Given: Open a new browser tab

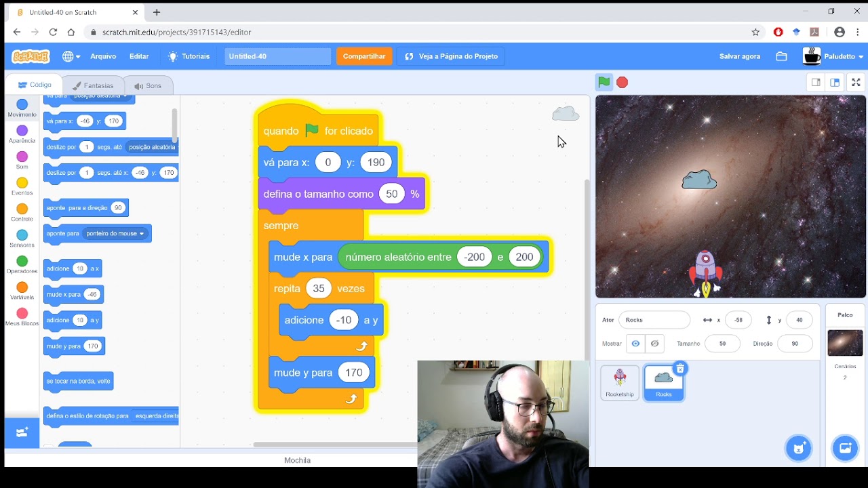Looking at the screenshot, I should point(157,12).
